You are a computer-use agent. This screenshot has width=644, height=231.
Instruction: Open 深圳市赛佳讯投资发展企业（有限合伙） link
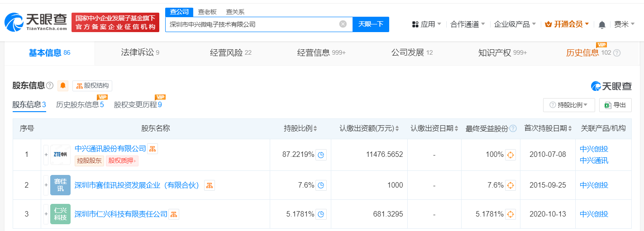pyautogui.click(x=138, y=185)
